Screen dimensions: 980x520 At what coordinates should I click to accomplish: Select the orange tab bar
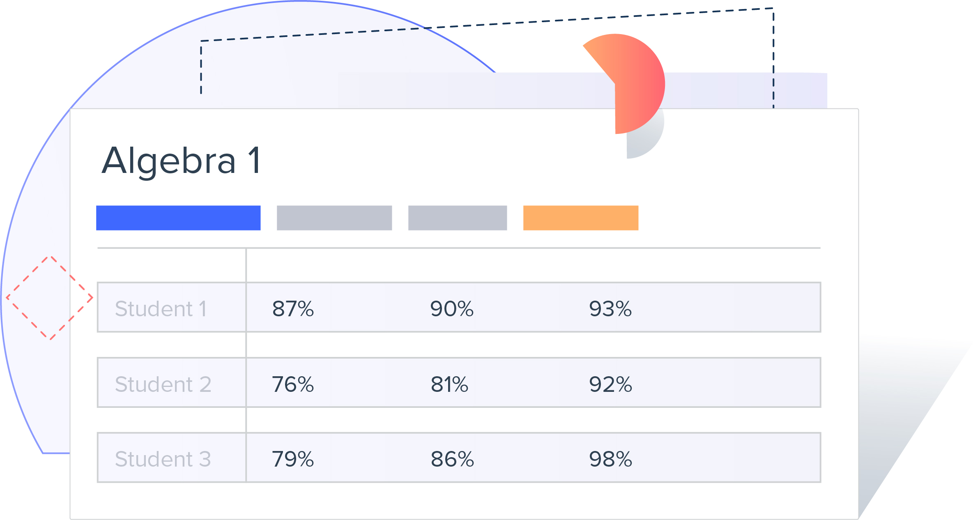click(x=581, y=218)
